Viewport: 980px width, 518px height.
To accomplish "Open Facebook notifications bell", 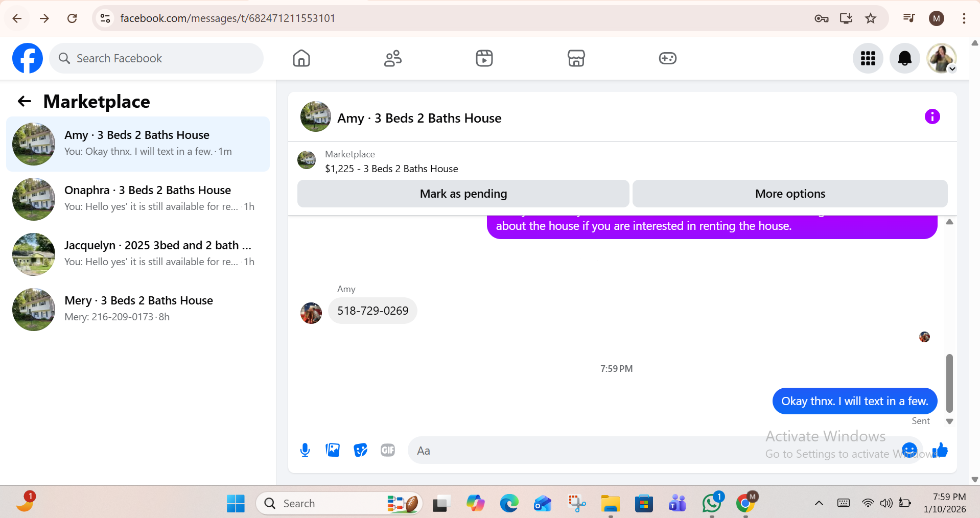I will (x=905, y=58).
